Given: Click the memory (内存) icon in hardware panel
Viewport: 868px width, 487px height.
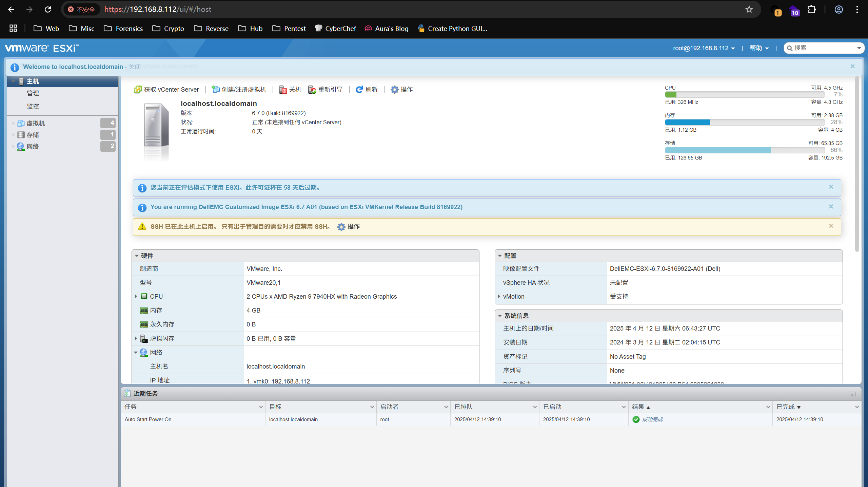Looking at the screenshot, I should (144, 311).
